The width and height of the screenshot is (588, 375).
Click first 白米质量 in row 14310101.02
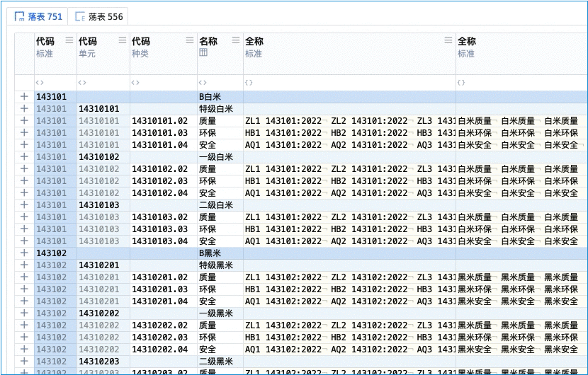tap(475, 120)
